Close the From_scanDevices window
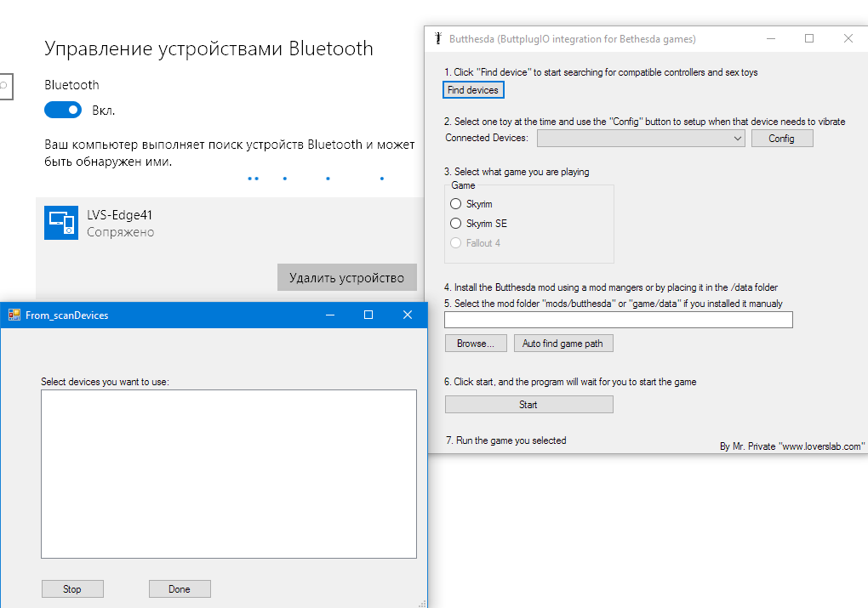Screen dimensions: 868x608 click(x=408, y=315)
